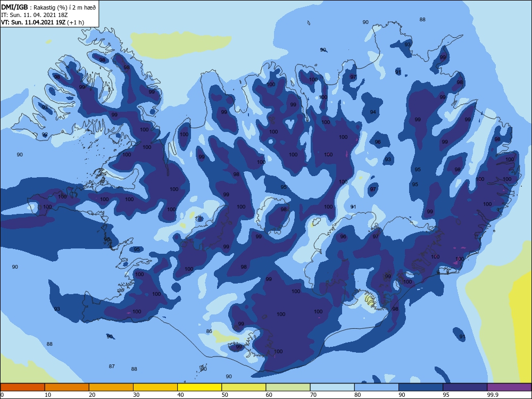The height and width of the screenshot is (399, 532).
Task: Select the purple legend swatch above 99.9
Action: pyautogui.click(x=509, y=387)
